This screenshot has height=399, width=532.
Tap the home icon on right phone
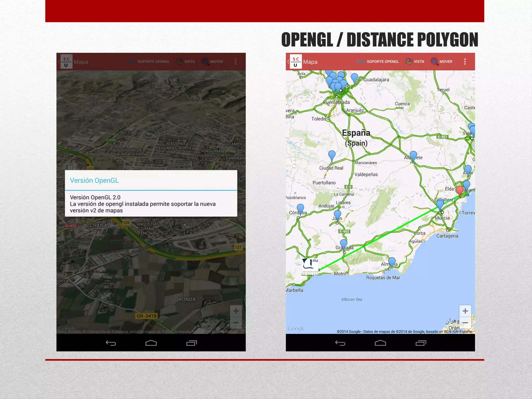tap(380, 343)
